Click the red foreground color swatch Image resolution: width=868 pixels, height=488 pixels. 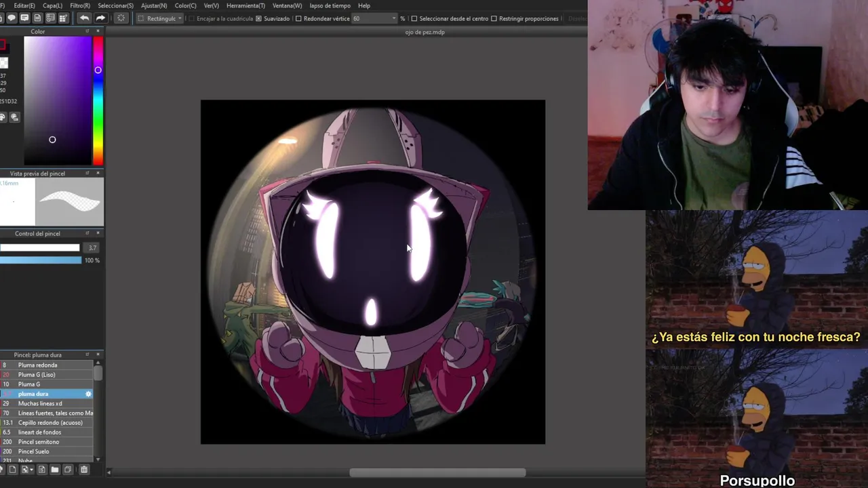pyautogui.click(x=3, y=45)
